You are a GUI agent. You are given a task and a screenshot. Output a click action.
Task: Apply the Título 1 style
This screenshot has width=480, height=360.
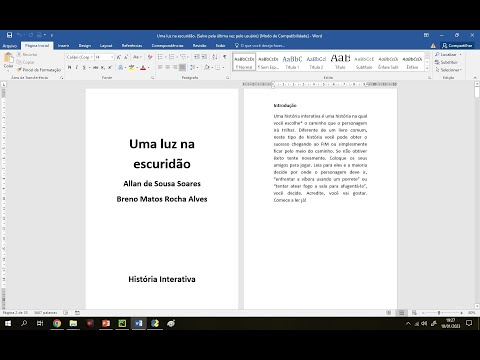(292, 62)
